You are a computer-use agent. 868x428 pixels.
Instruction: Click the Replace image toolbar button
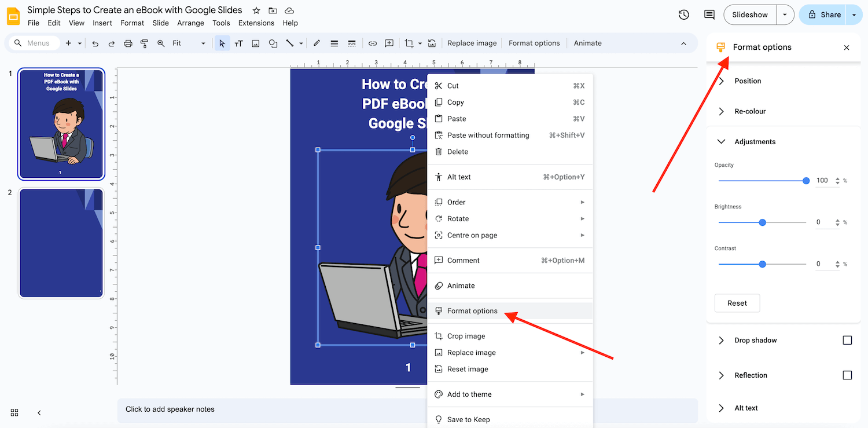(x=472, y=43)
